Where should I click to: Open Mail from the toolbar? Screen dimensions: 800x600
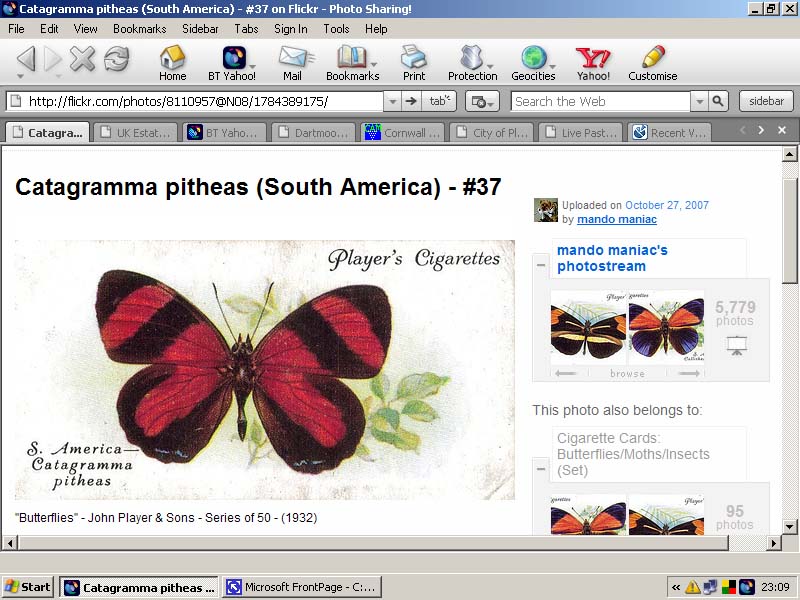click(x=292, y=62)
